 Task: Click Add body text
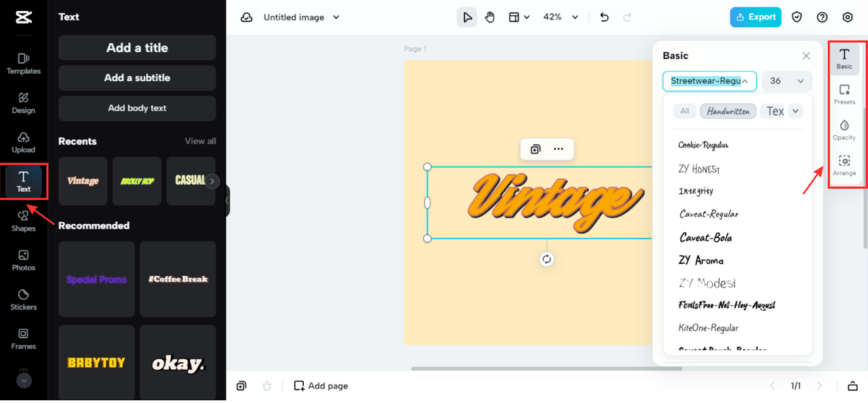[x=137, y=108]
